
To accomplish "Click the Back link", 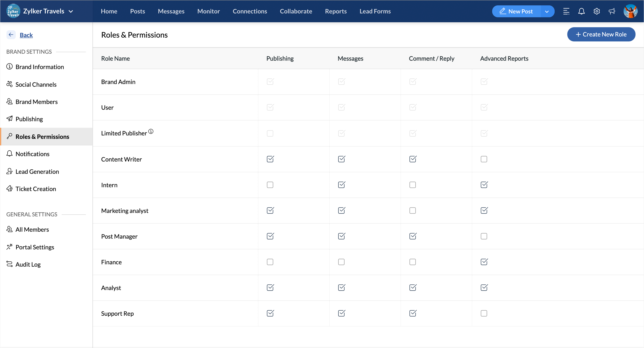I will [26, 35].
